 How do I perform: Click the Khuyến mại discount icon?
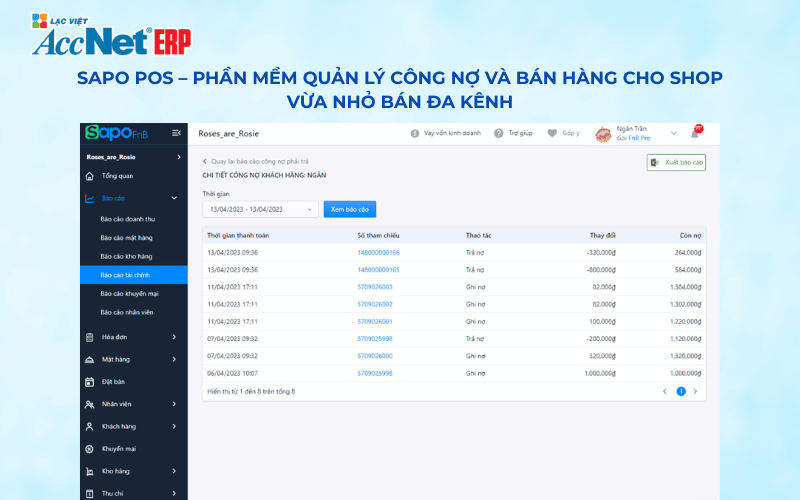89,449
